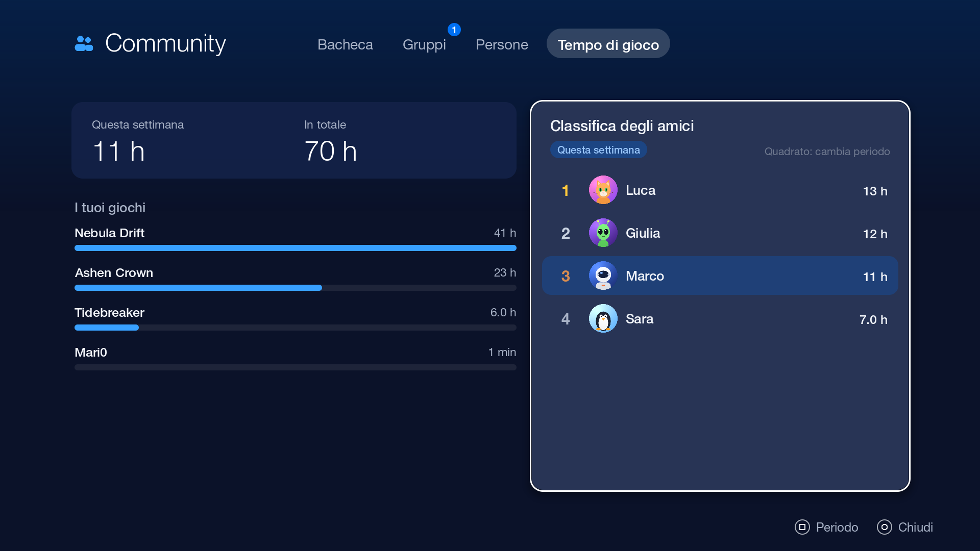Select Marco's leaderboard name

(645, 276)
